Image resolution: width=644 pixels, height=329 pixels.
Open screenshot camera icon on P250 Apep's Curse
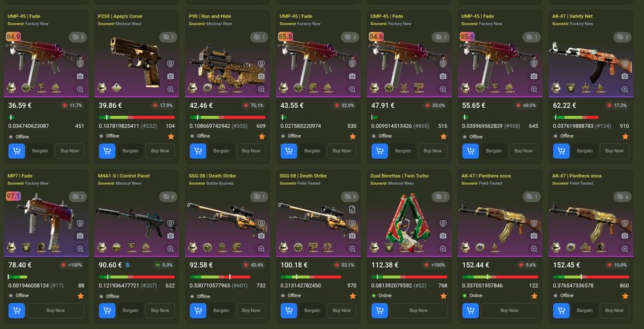[x=171, y=77]
